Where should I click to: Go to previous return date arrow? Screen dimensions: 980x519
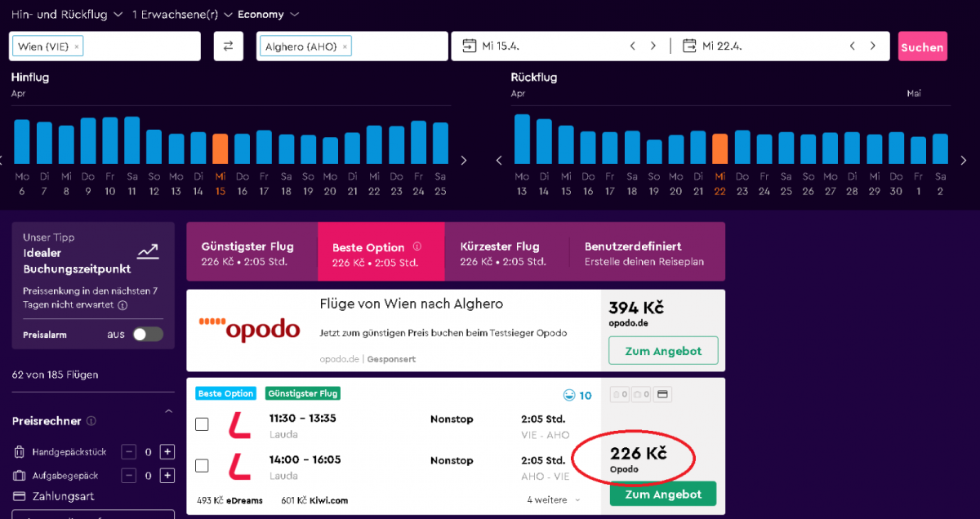tap(852, 47)
